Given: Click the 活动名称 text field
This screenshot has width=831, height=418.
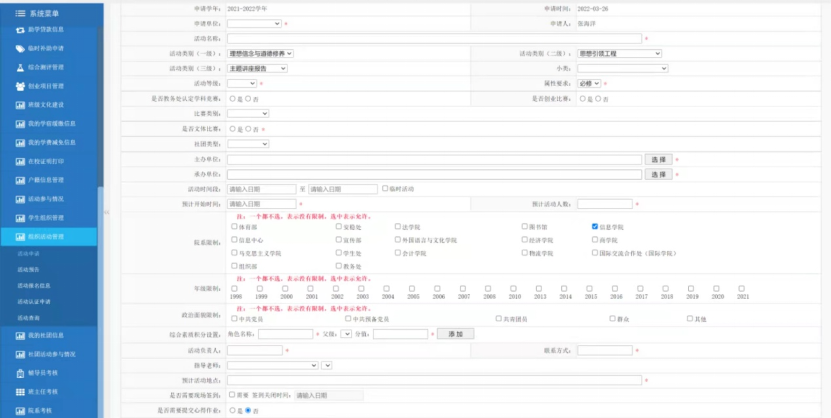Looking at the screenshot, I should pyautogui.click(x=434, y=38).
